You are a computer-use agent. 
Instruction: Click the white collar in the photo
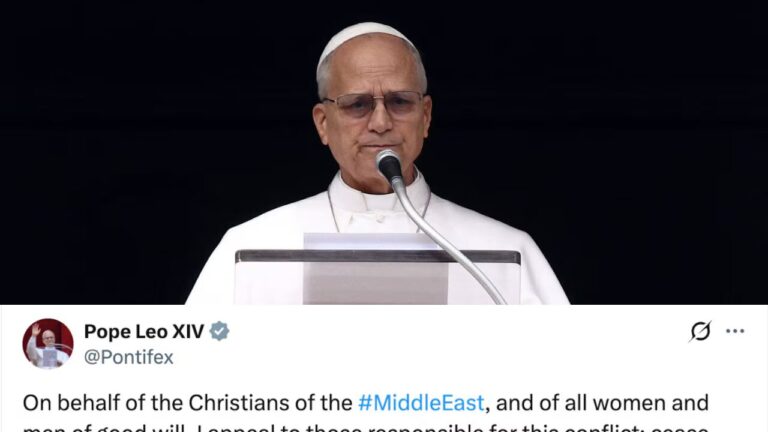[378, 198]
